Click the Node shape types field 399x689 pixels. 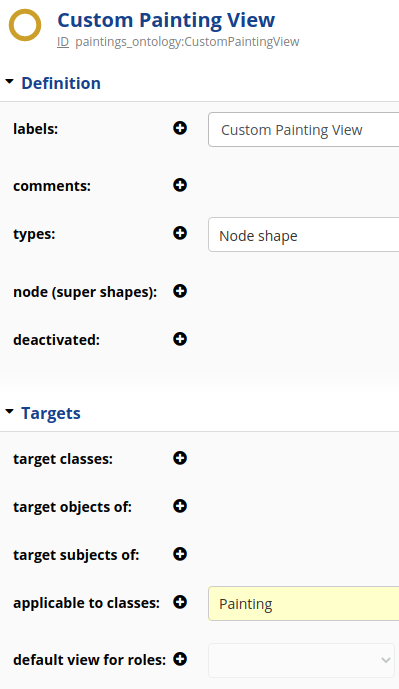(304, 235)
